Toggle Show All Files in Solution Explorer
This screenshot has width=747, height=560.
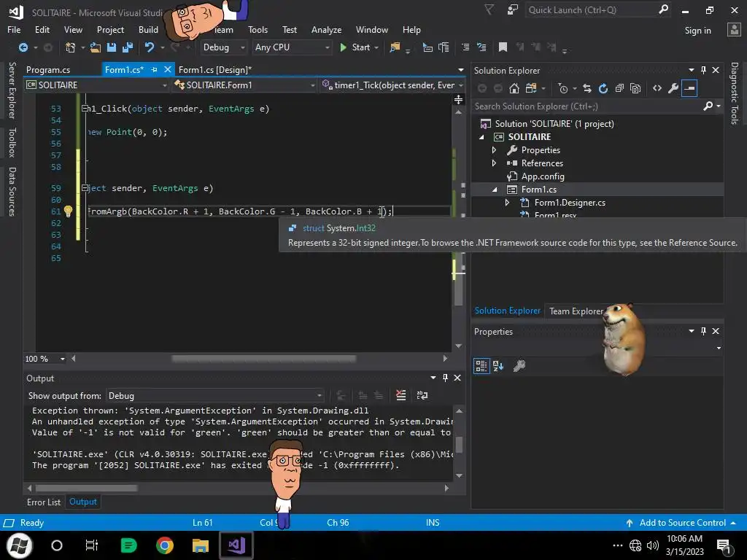(x=635, y=88)
